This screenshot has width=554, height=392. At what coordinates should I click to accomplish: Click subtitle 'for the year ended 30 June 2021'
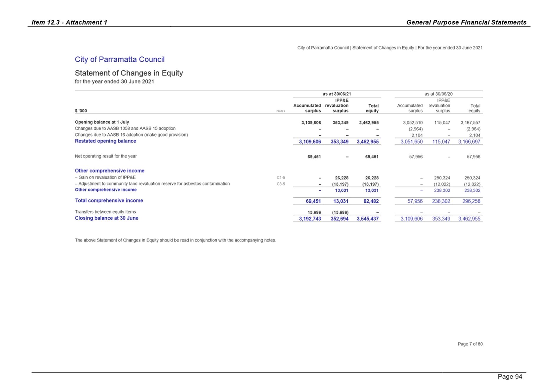114,81
